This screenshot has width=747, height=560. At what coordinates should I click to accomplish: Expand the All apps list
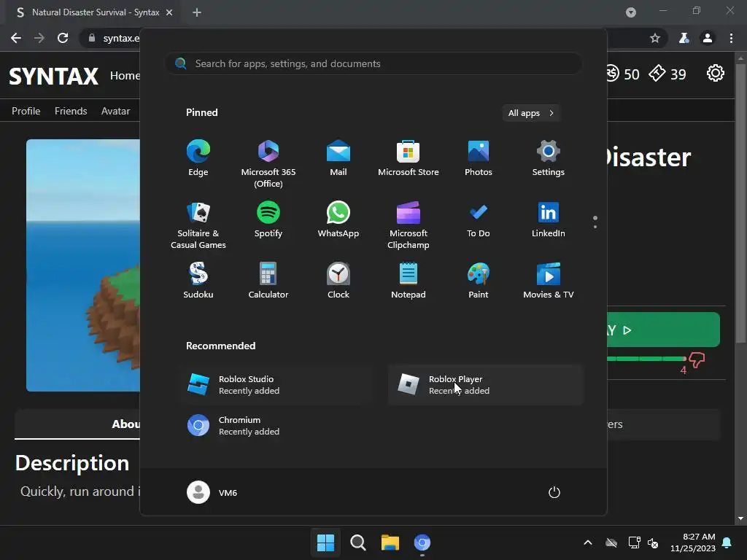point(531,113)
